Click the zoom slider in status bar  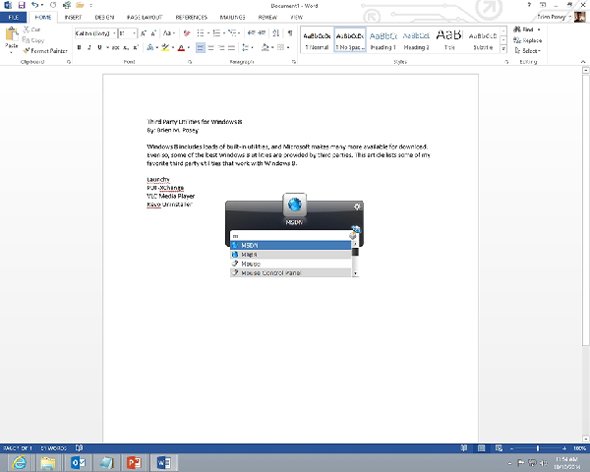(x=538, y=448)
